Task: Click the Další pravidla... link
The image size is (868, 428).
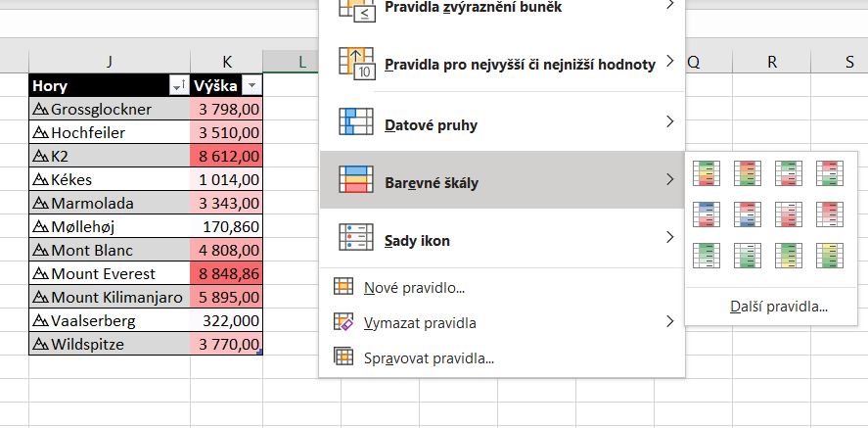Action: [x=778, y=307]
